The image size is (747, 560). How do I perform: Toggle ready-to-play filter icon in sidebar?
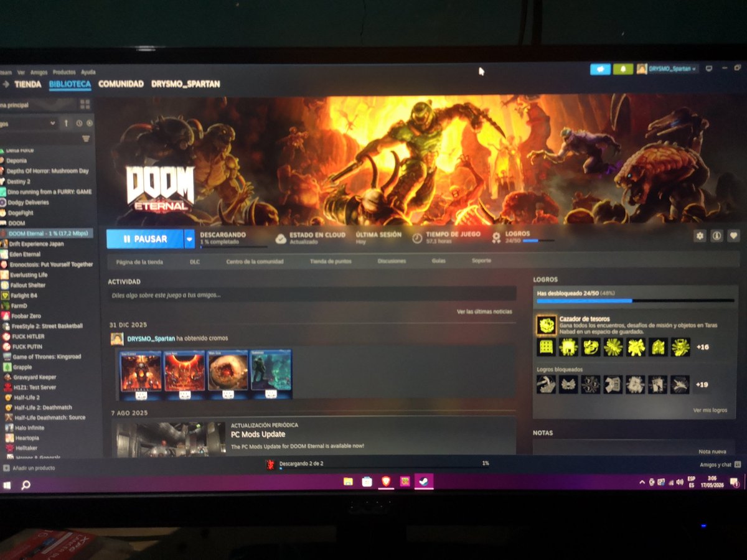pyautogui.click(x=90, y=123)
